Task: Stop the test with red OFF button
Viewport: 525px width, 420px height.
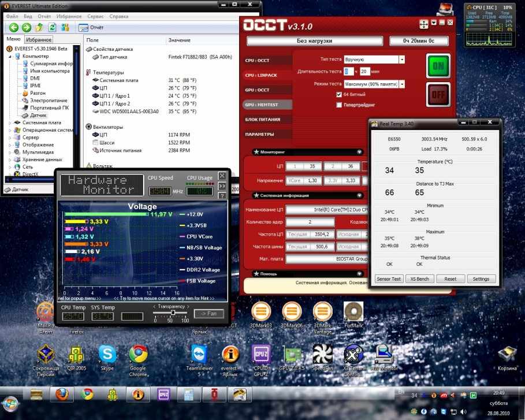Action: point(438,95)
